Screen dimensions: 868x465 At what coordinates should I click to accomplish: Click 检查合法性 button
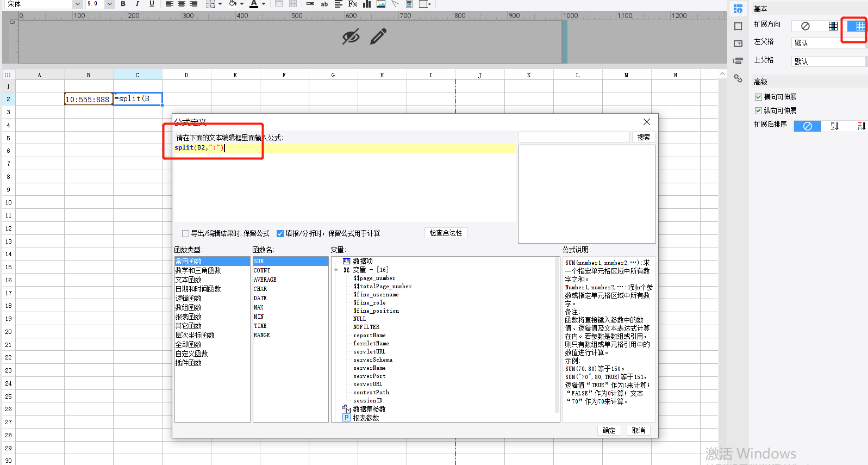click(446, 233)
